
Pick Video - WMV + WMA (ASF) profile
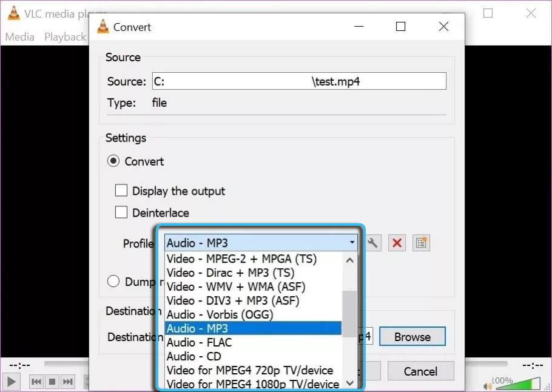(x=235, y=286)
